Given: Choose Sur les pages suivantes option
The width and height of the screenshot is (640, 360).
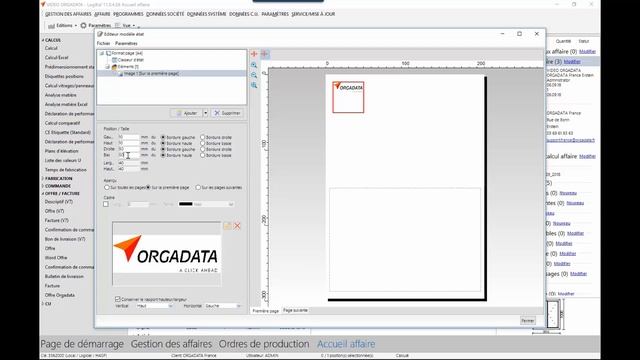Looking at the screenshot, I should pos(198,187).
